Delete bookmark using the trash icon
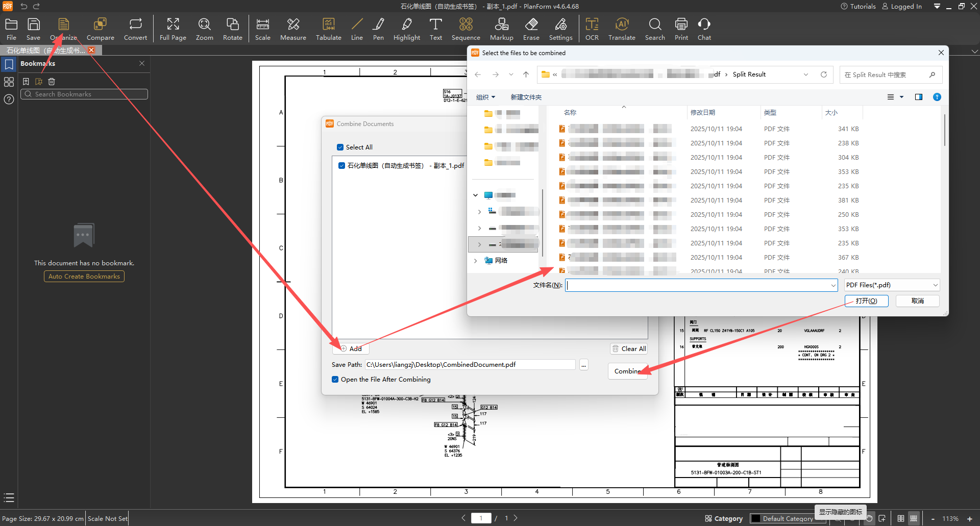Screen dimensions: 980x526 [52, 82]
